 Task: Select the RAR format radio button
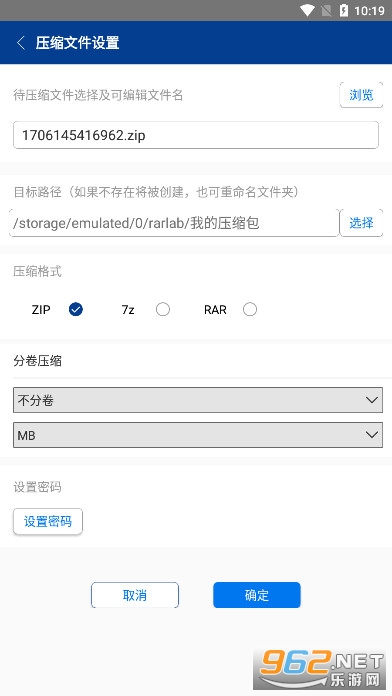click(250, 309)
